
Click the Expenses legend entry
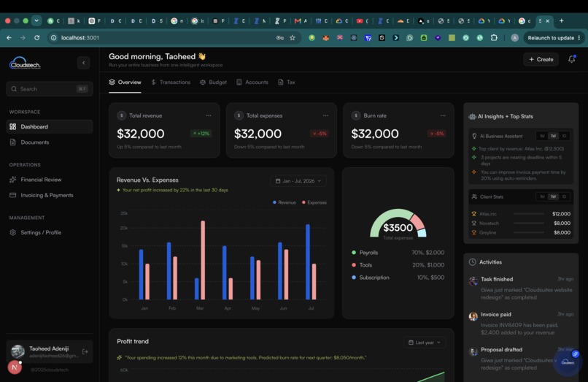(x=314, y=202)
